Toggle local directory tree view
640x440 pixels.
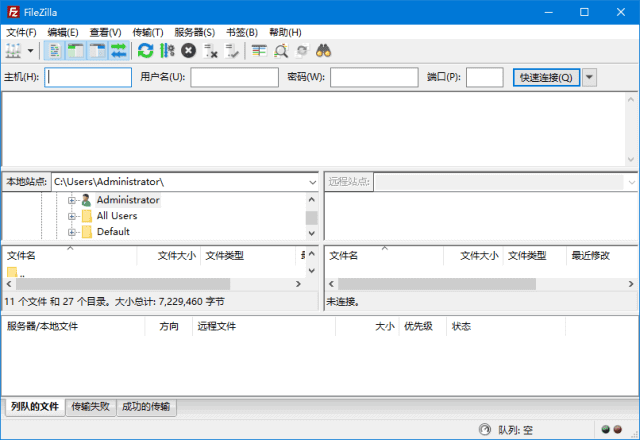pos(76,50)
